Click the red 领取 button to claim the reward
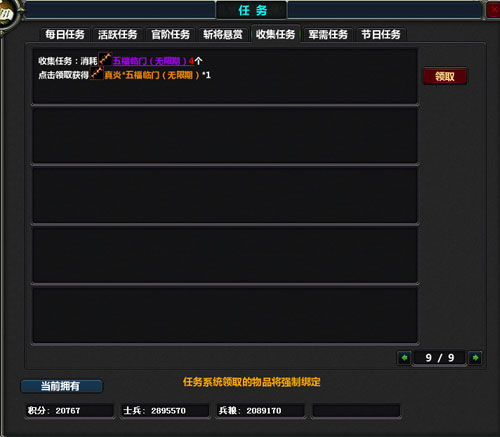 coord(445,76)
